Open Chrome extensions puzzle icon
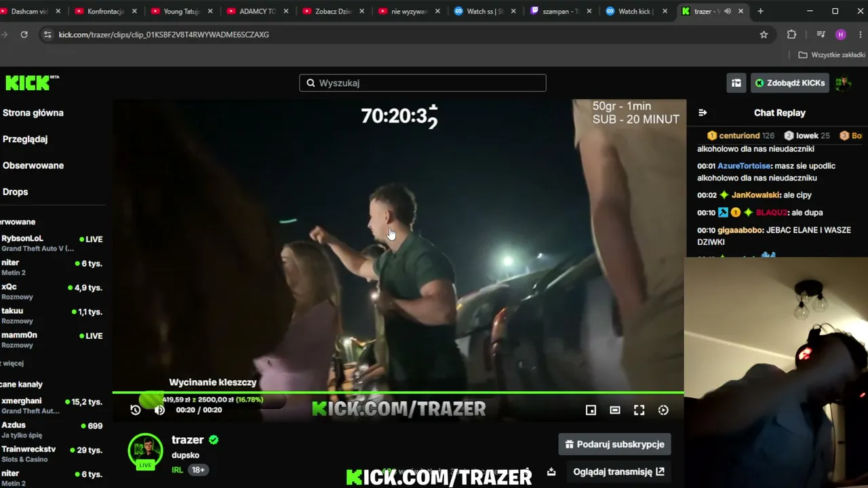 click(791, 35)
